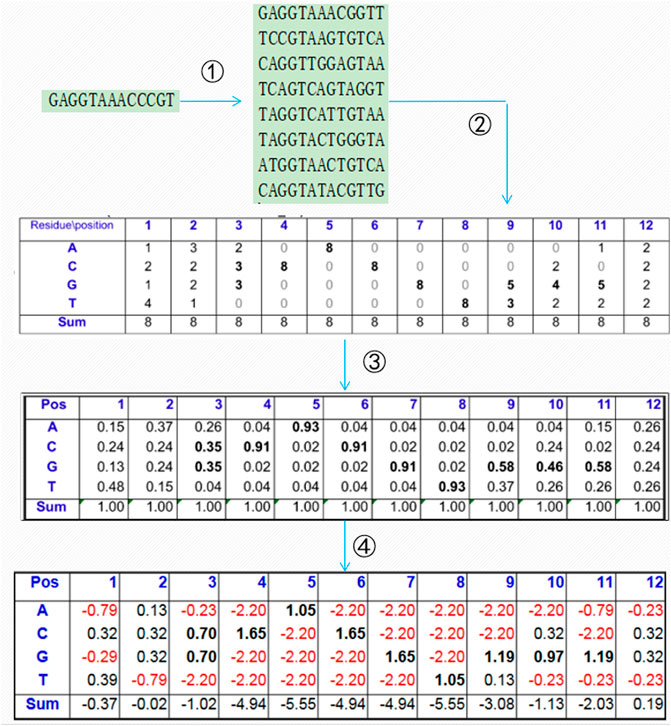The width and height of the screenshot is (671, 726).
Task: Click score 1.19 at G, position 11
Action: click(598, 657)
